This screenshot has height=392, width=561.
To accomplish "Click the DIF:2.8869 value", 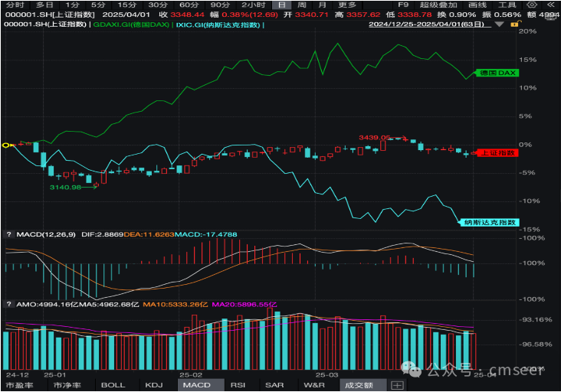I will point(103,234).
